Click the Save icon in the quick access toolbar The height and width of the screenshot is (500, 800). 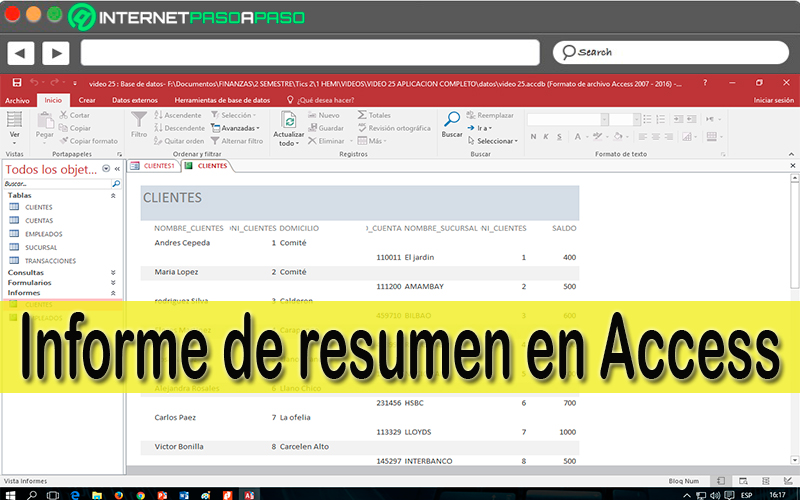coord(17,83)
